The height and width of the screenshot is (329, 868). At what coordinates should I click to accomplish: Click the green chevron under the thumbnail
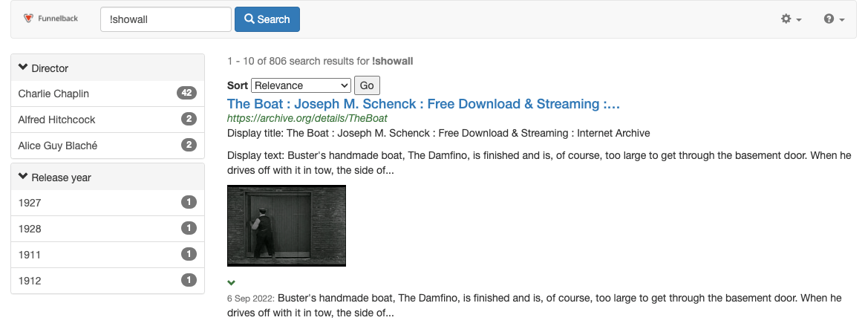coord(232,283)
